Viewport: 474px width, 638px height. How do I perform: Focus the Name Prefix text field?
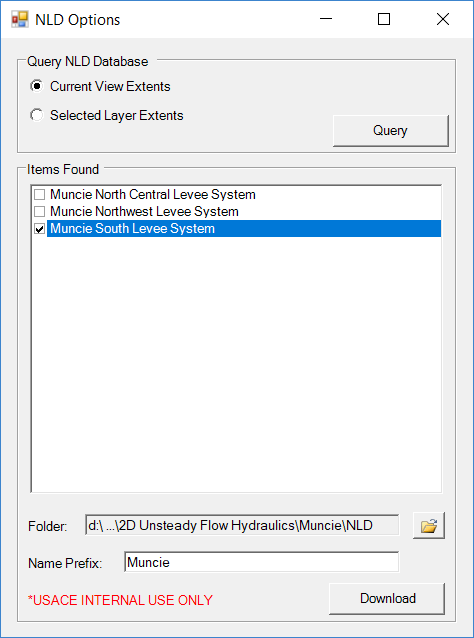point(262,562)
